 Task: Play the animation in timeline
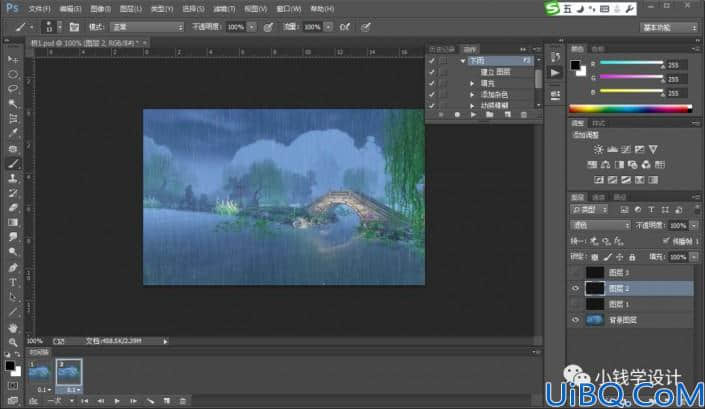(117, 401)
